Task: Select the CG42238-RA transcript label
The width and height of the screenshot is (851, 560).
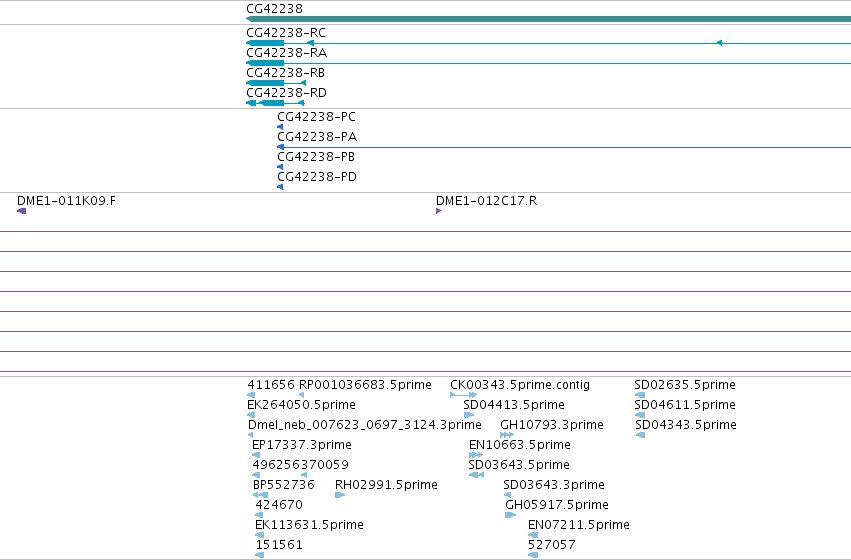Action: pyautogui.click(x=287, y=53)
